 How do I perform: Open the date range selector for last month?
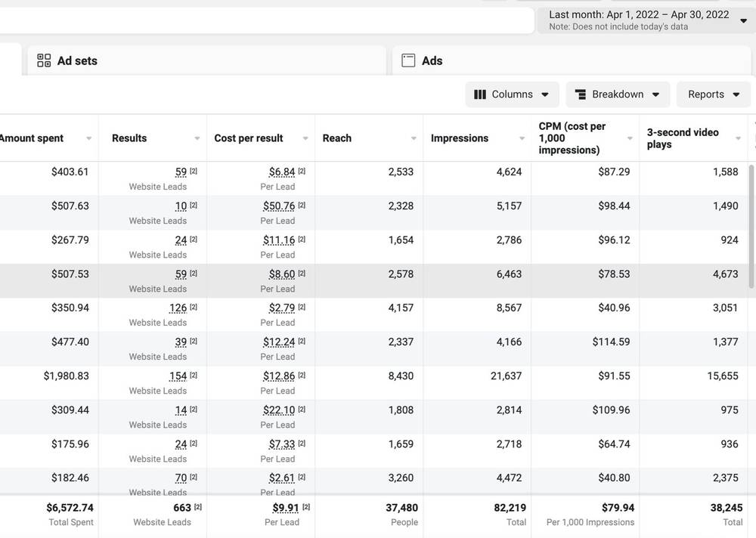coord(646,20)
